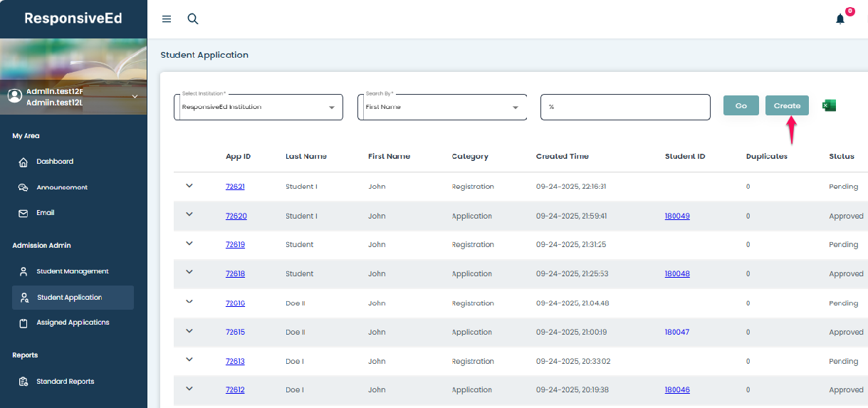868x408 pixels.
Task: Click the Dashboard home icon
Action: point(23,162)
